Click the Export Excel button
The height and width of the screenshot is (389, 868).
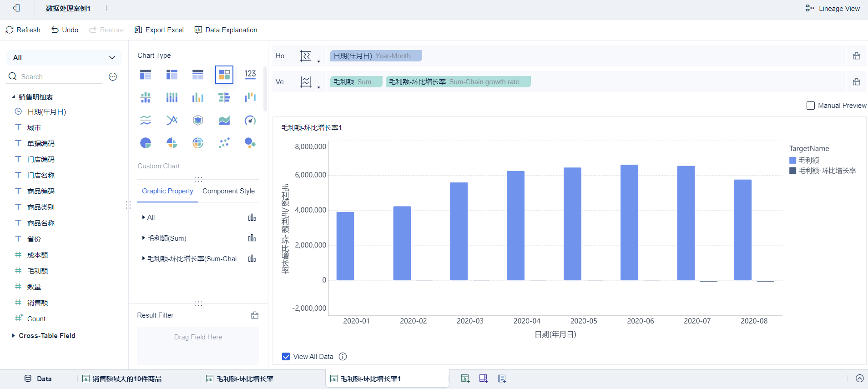click(x=159, y=30)
